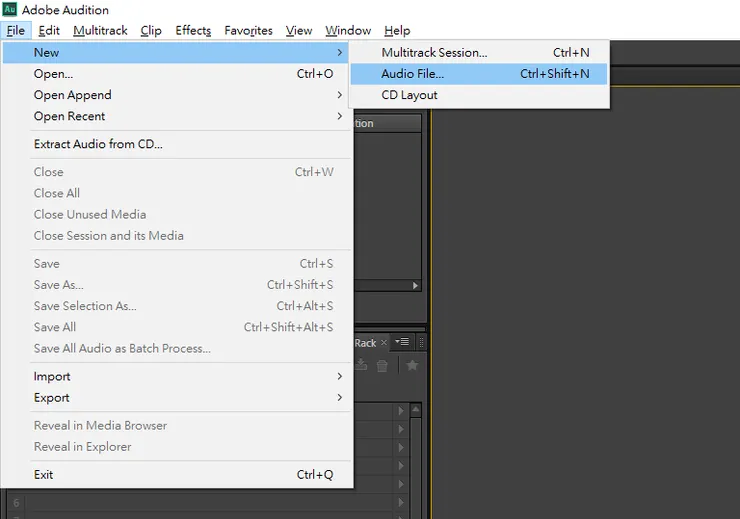Click the Close All menu entry
740x519 pixels.
pos(177,193)
